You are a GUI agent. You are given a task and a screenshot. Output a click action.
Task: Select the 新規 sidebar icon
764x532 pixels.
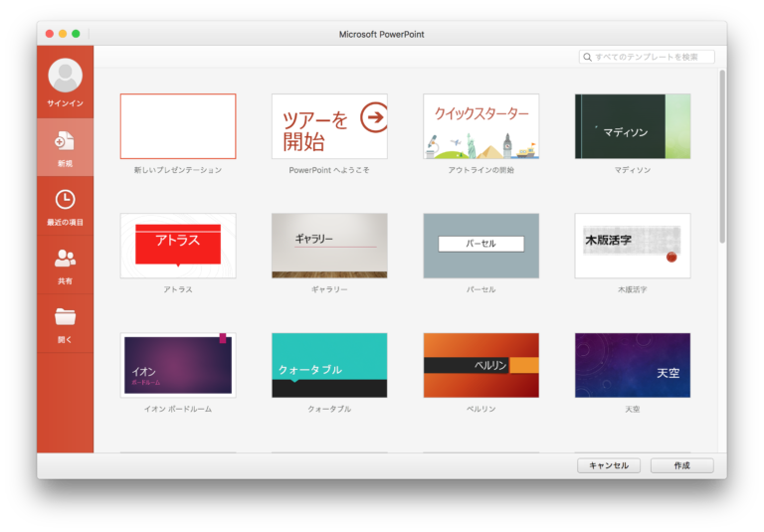(65, 141)
